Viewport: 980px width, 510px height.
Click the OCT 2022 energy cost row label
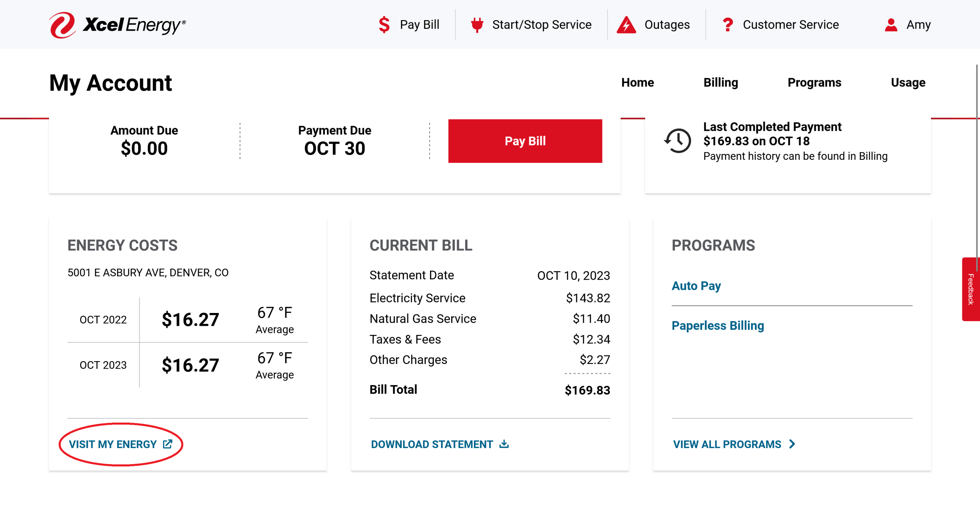103,320
